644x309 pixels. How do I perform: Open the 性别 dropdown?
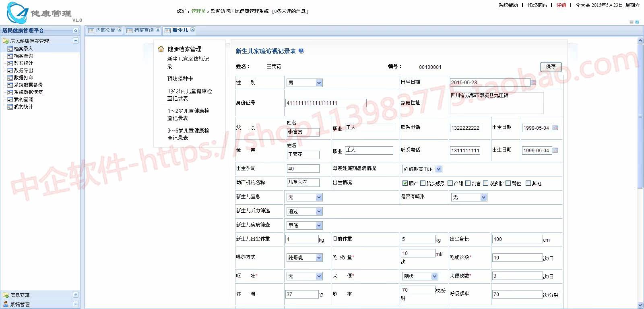coord(305,83)
